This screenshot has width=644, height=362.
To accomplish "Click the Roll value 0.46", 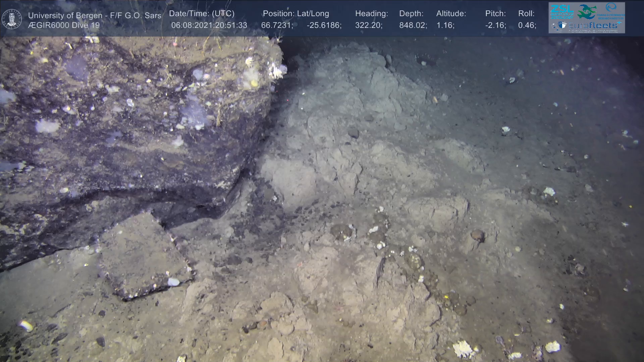I will (x=527, y=25).
